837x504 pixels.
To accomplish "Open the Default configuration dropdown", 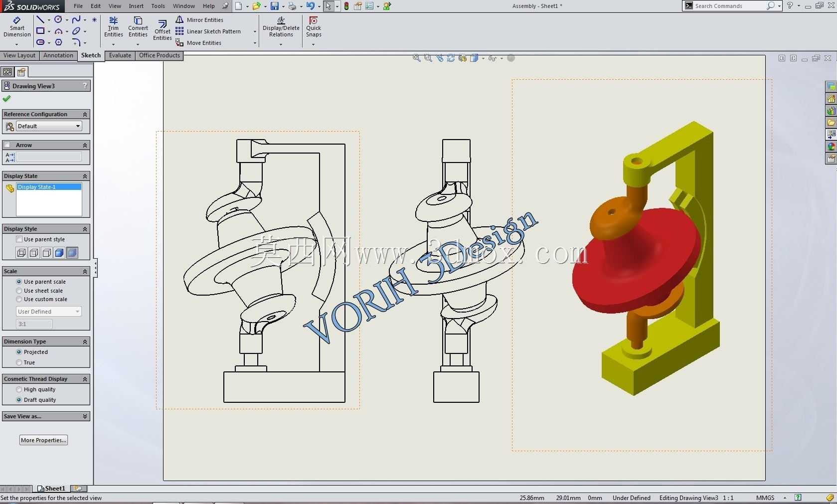I will [49, 126].
